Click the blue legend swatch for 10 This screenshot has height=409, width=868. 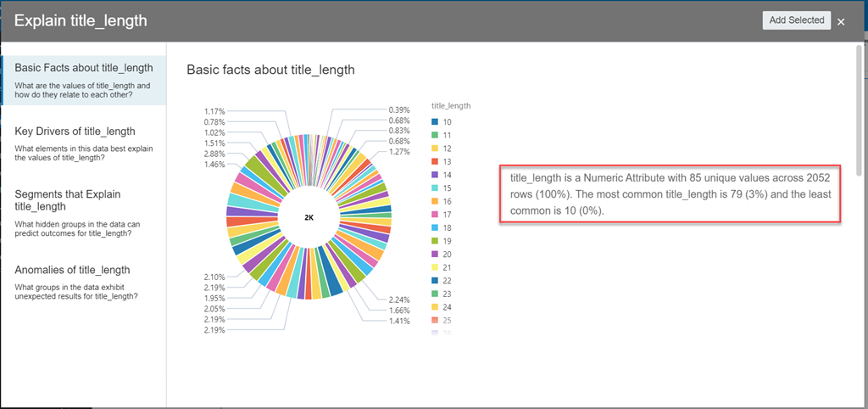435,122
